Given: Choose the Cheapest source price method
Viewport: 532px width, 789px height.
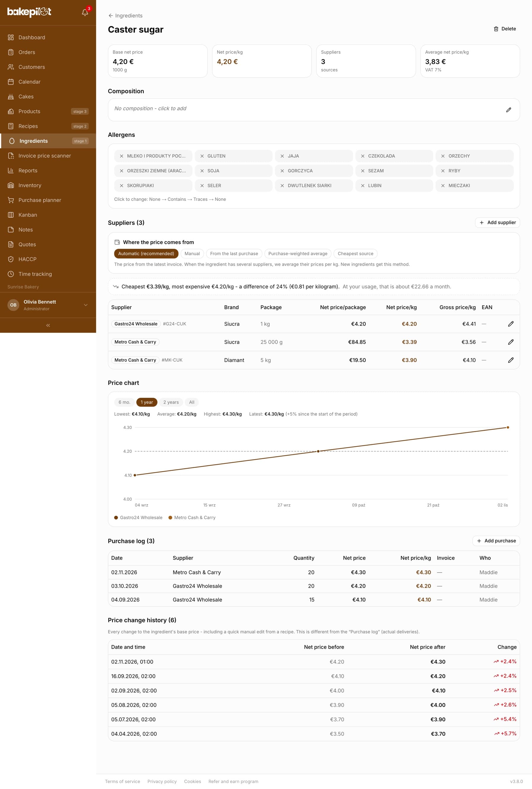Looking at the screenshot, I should tap(355, 254).
